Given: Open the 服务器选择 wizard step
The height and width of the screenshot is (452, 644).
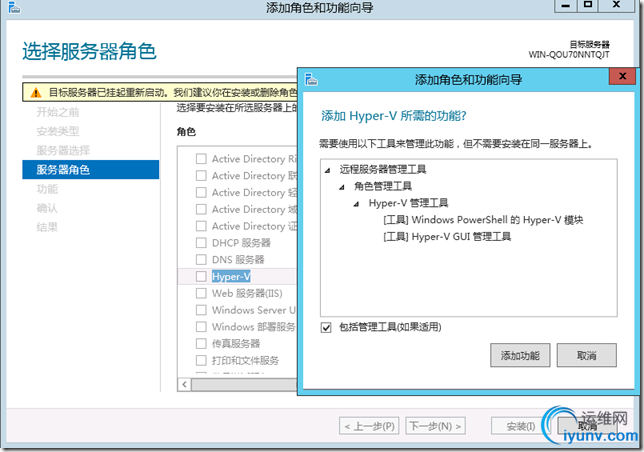Looking at the screenshot, I should (x=63, y=150).
